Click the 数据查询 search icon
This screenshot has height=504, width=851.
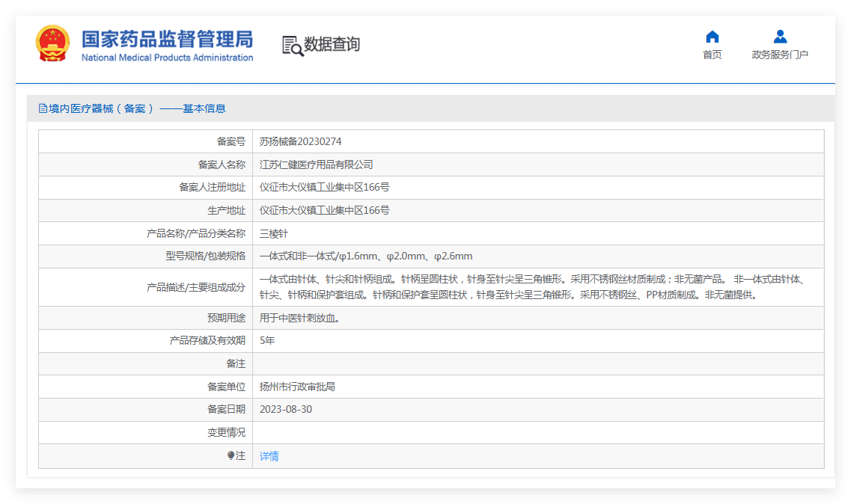coord(293,46)
